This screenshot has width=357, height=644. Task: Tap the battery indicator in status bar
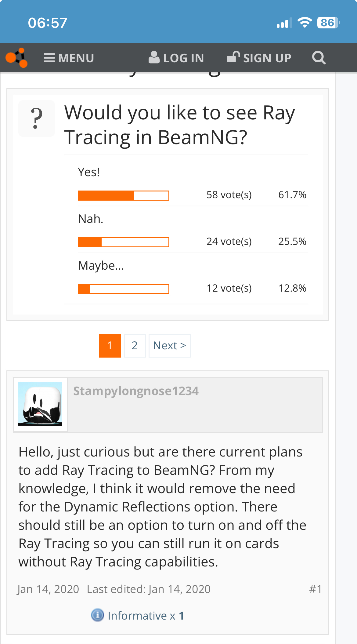point(328,23)
